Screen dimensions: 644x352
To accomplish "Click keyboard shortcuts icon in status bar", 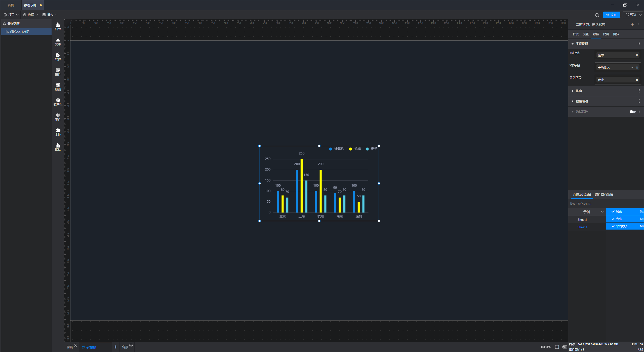I will [x=565, y=347].
